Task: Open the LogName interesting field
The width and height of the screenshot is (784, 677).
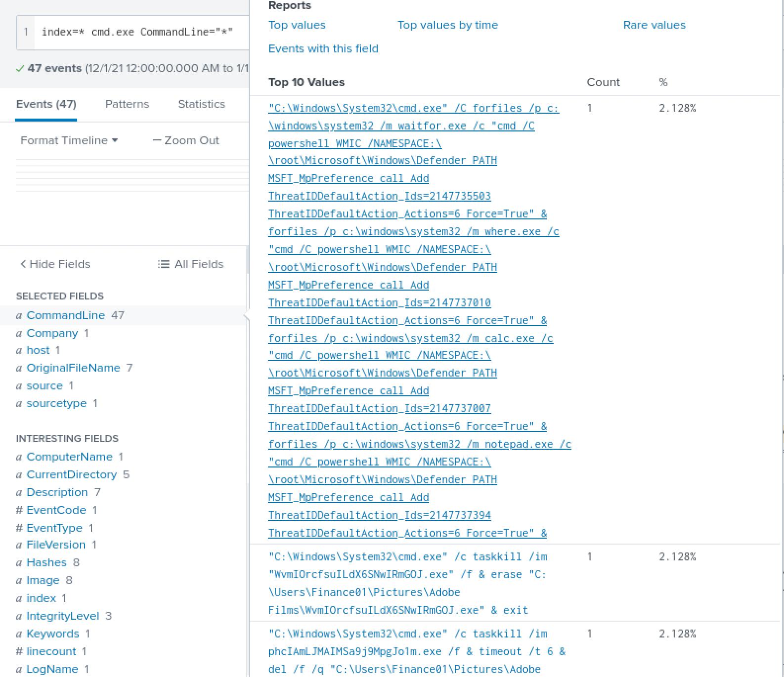Action: 52,669
